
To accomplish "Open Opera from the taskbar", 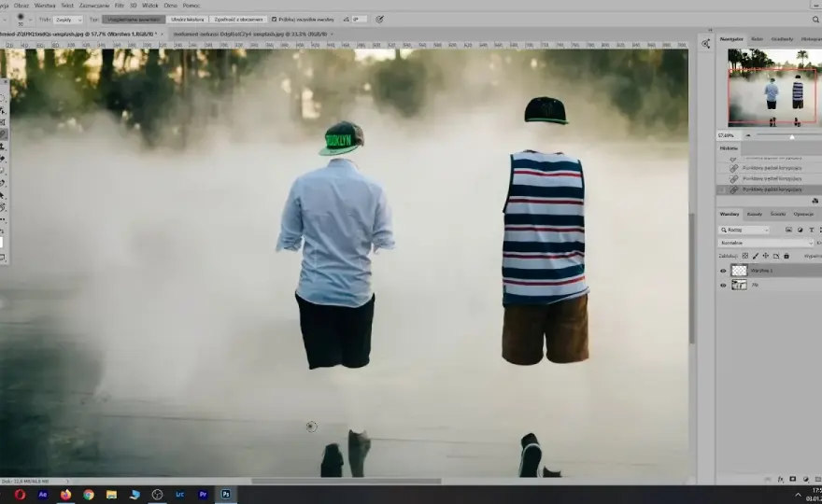I will [x=20, y=495].
